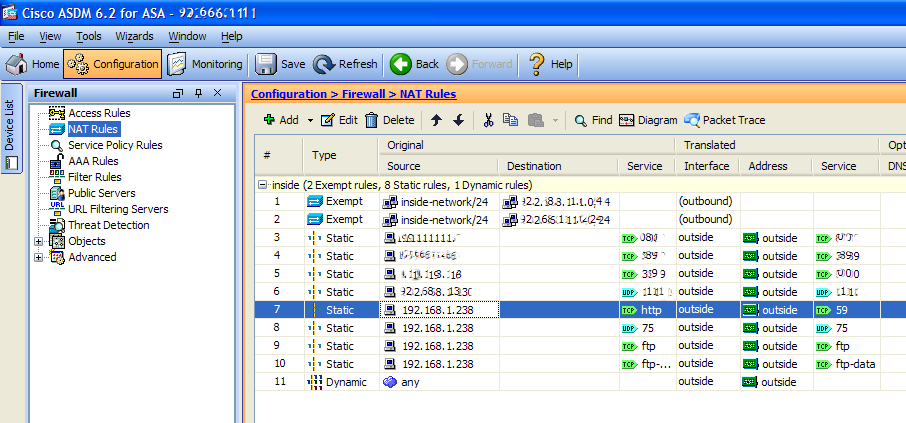
Task: Click the translated Interface column header
Action: [707, 166]
